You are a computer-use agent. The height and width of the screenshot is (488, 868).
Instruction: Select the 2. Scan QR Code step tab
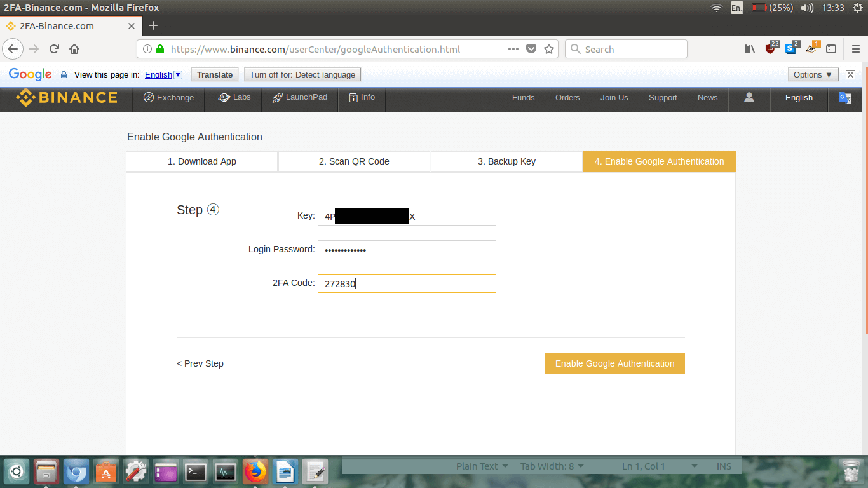point(354,161)
